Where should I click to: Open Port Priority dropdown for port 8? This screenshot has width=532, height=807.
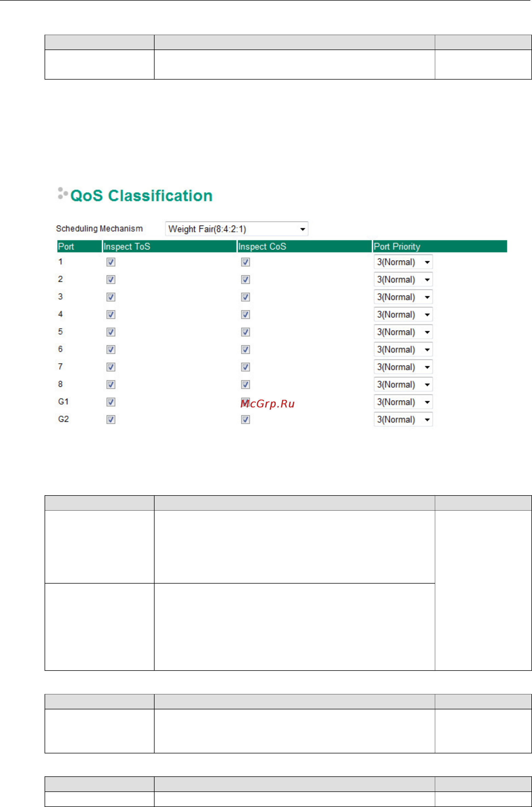[x=403, y=384]
